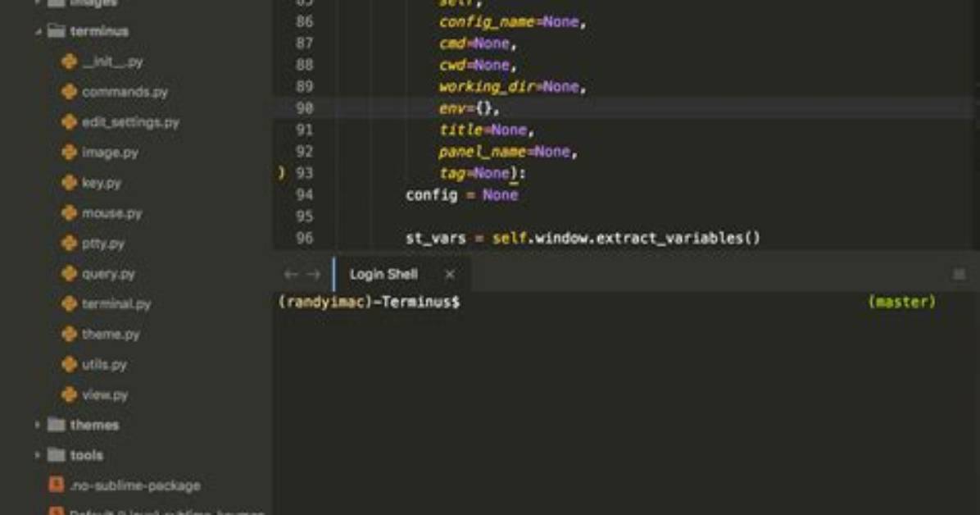
Task: Click the terminus folder icon
Action: [57, 30]
